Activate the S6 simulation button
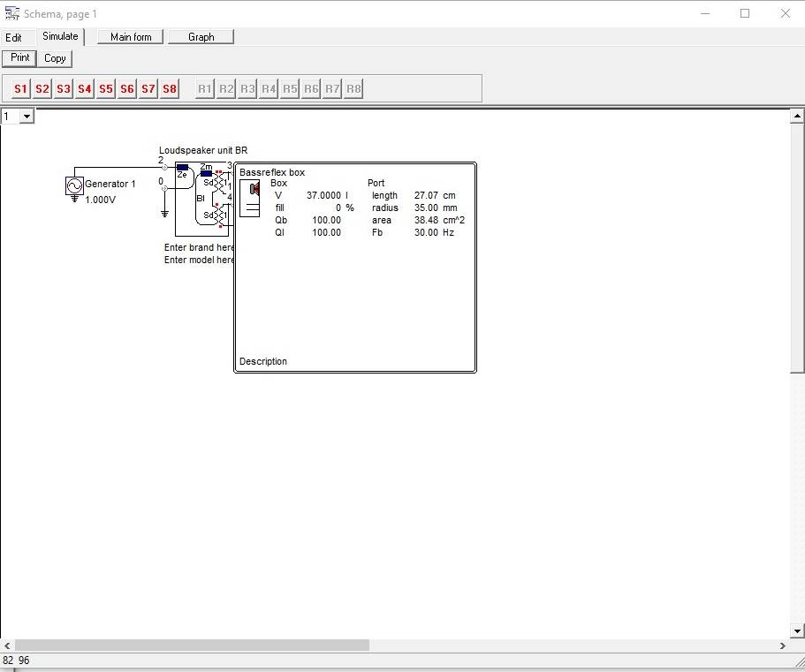Screen dimensions: 805x672 [x=127, y=89]
